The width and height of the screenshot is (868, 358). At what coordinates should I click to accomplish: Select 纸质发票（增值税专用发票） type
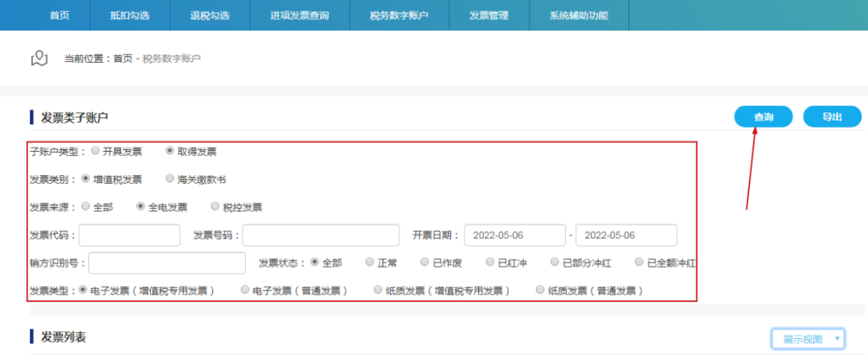[378, 290]
